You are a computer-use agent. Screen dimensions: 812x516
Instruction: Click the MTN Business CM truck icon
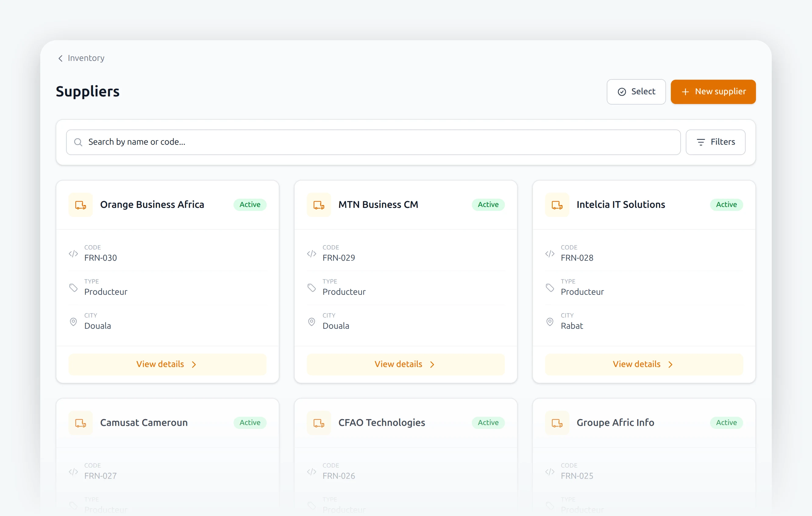point(319,205)
